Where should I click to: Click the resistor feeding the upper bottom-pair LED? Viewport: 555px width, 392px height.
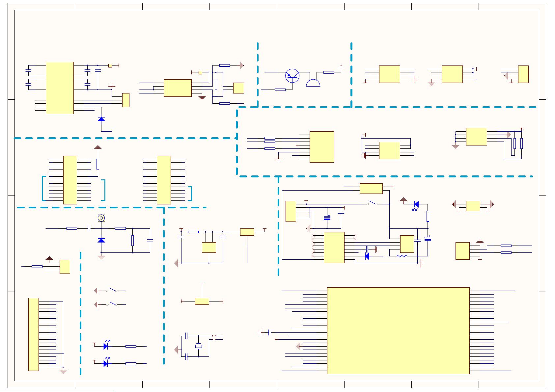131,346
